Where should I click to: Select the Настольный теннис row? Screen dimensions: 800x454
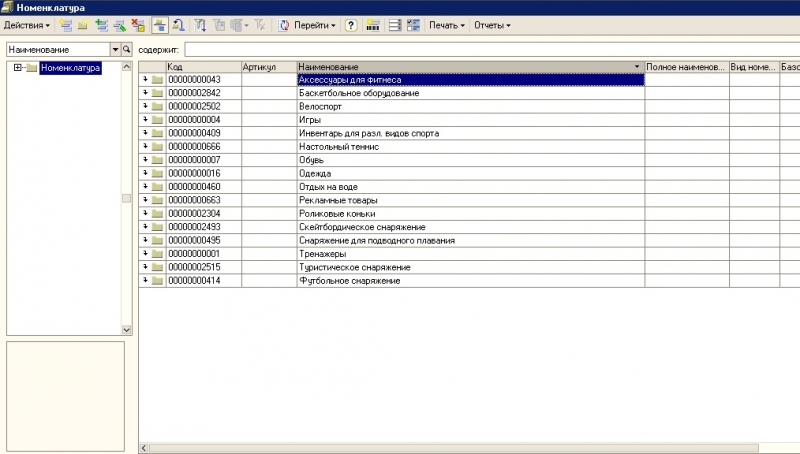point(470,147)
